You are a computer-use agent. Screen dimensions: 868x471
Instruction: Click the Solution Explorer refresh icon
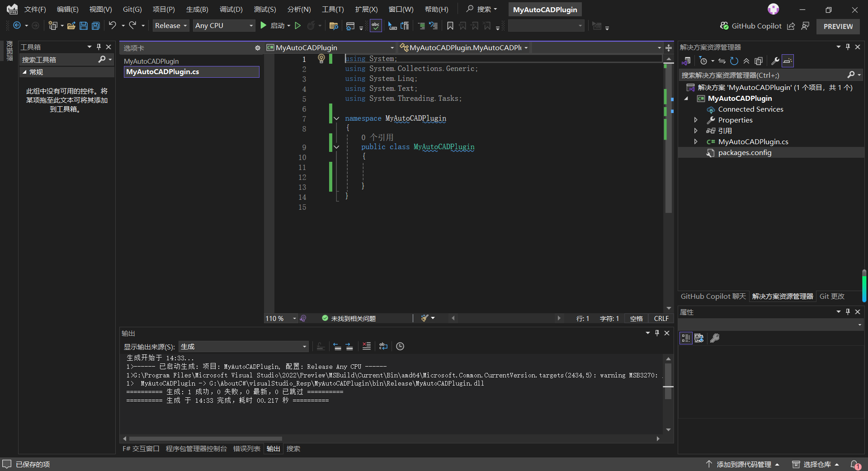(x=734, y=61)
